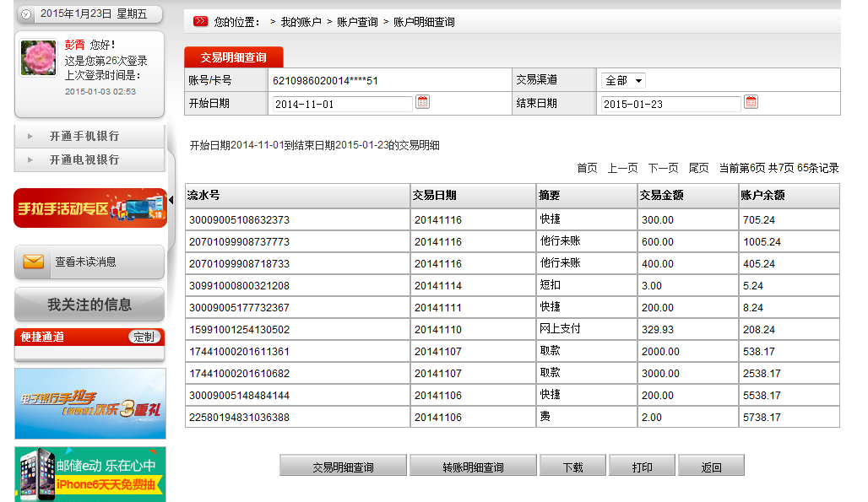Select the 交易明细查询 tab

[x=234, y=57]
